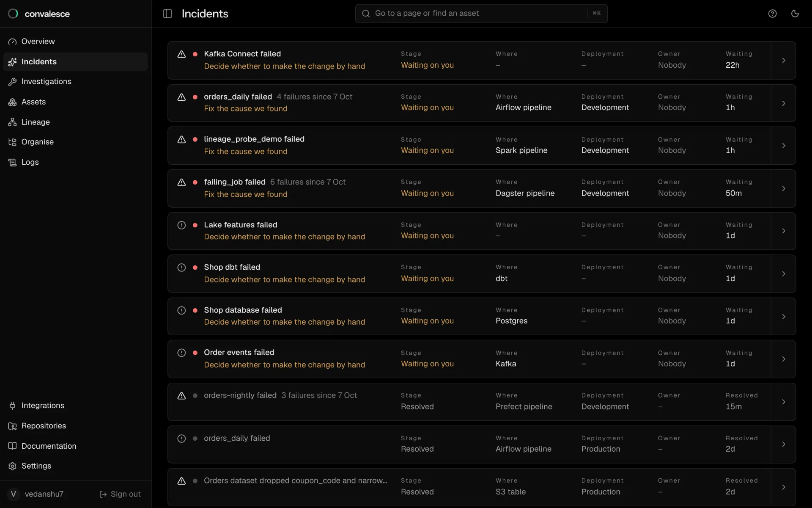Open the vedanshu7 user avatar
Image resolution: width=812 pixels, height=508 pixels.
coord(14,494)
